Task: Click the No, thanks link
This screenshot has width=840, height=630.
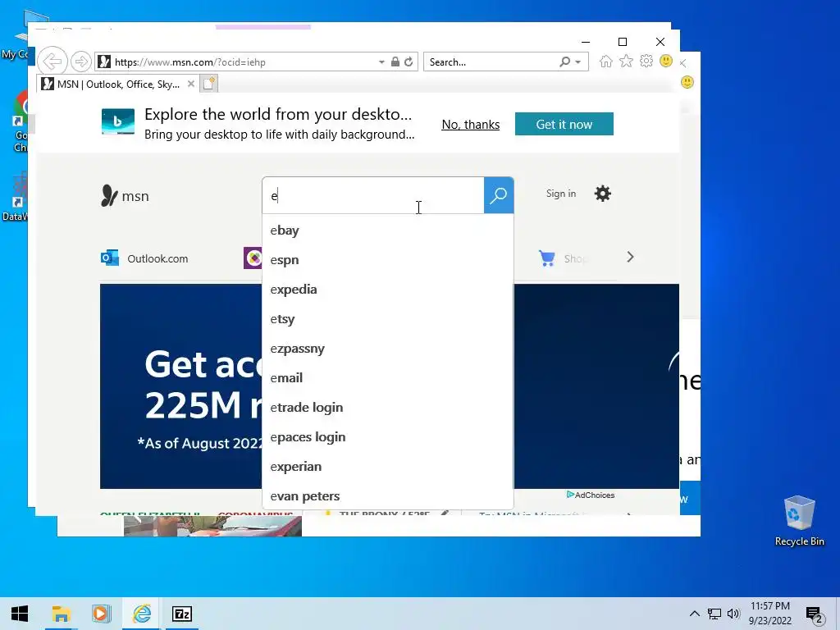Action: click(x=470, y=125)
